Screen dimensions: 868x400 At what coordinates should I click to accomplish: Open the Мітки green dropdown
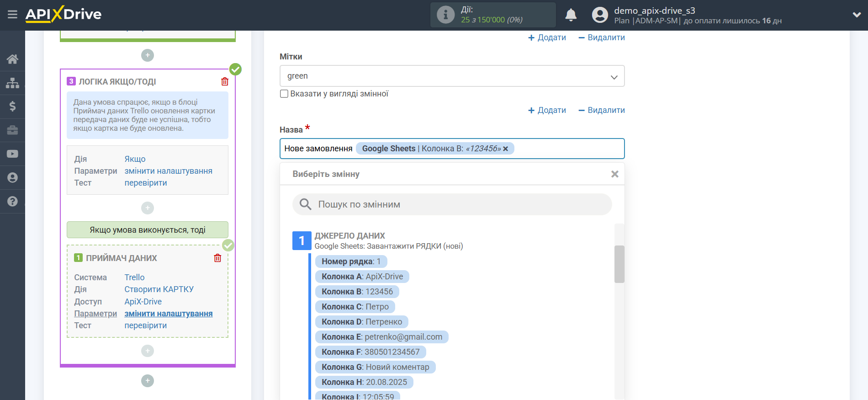[x=452, y=76]
